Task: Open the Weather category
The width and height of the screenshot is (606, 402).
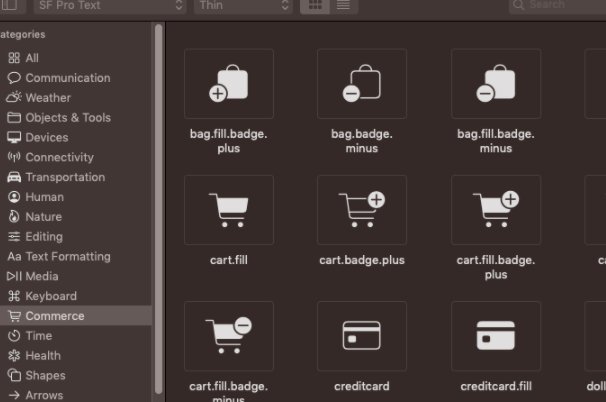Action: [48, 98]
